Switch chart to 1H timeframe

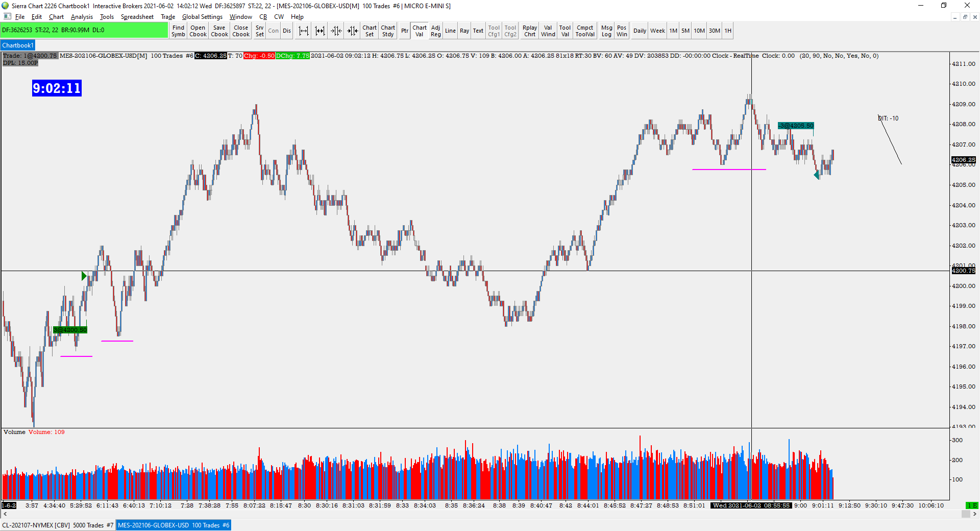[728, 31]
